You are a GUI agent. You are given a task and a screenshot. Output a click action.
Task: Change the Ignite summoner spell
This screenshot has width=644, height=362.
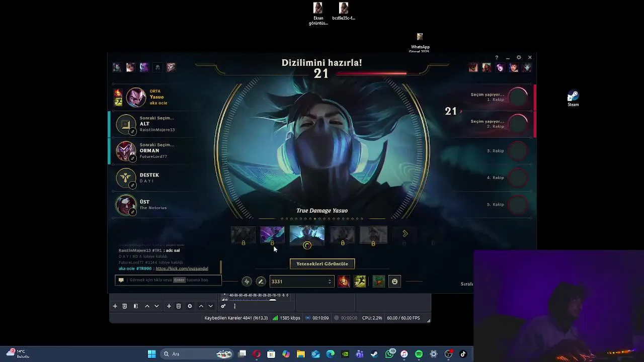pyautogui.click(x=344, y=282)
